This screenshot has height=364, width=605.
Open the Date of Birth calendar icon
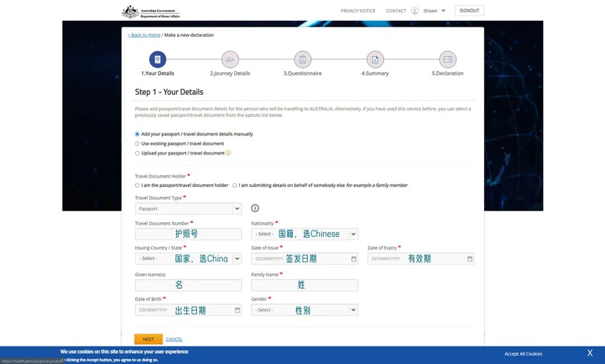point(238,310)
